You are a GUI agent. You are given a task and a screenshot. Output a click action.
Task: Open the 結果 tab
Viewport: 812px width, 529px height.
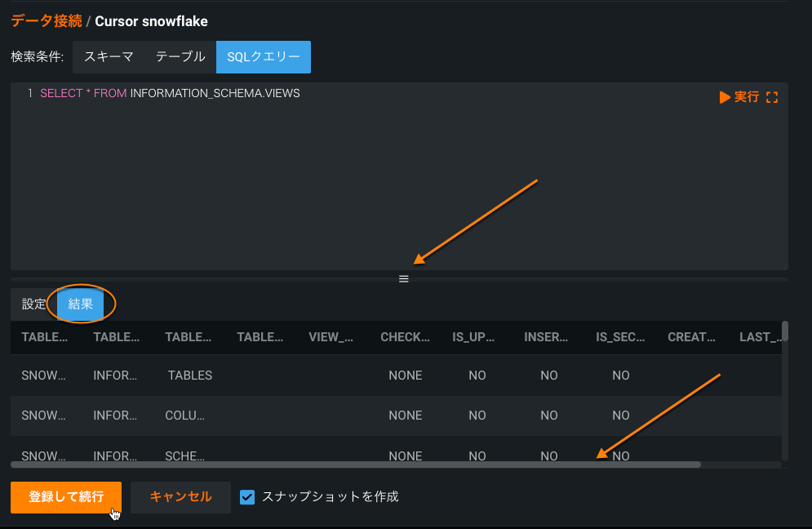pos(80,304)
